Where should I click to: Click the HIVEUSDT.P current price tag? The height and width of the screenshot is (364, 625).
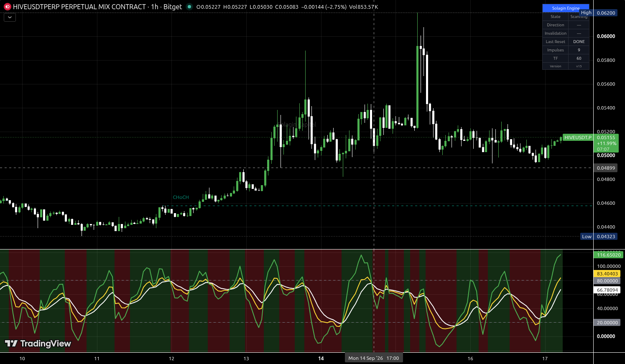pyautogui.click(x=578, y=137)
